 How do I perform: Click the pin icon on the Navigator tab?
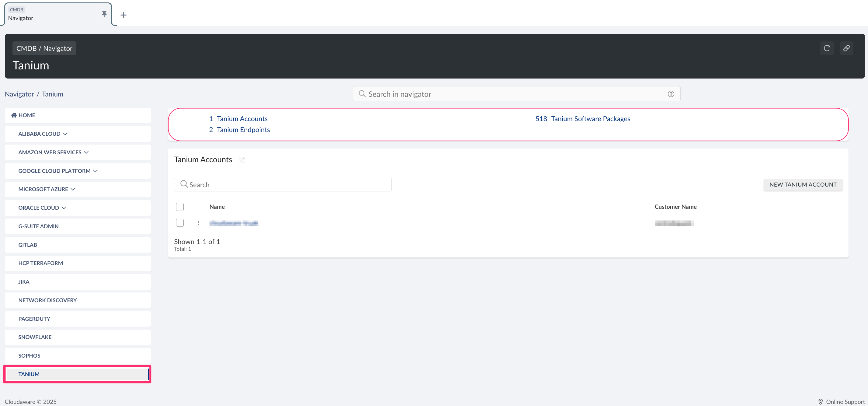coord(104,14)
